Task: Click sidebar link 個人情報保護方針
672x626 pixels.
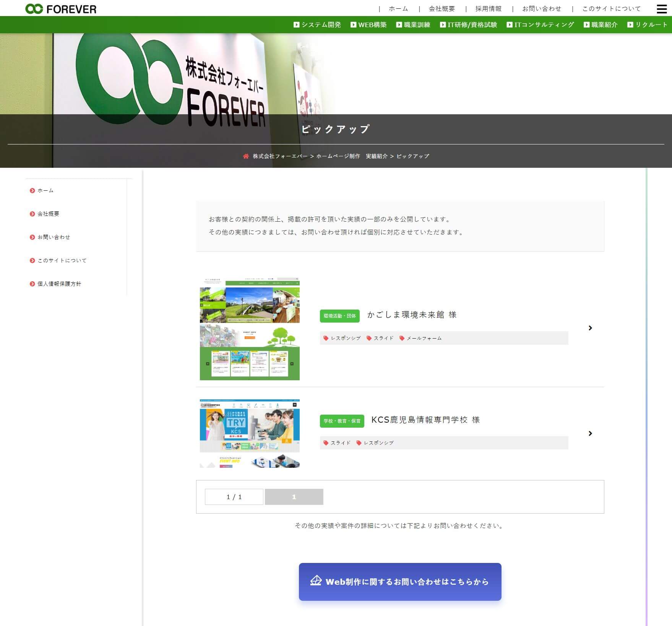Action: point(59,284)
